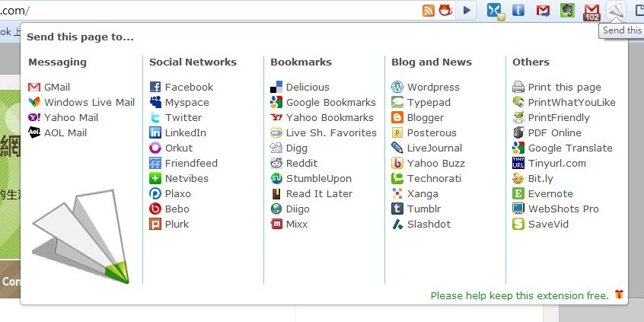Screen dimensions: 644x322
Task: Click the Reddit alien icon
Action: click(x=276, y=163)
